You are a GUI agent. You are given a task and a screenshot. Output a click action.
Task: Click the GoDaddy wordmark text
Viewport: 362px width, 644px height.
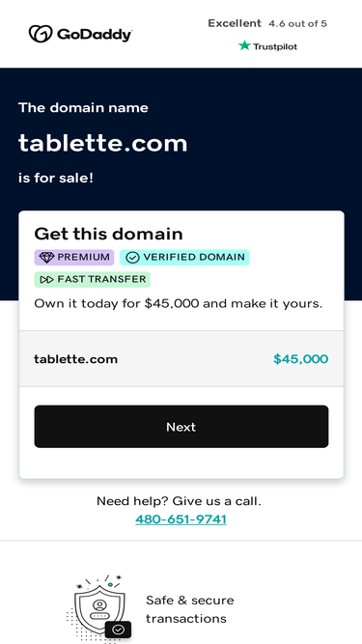pyautogui.click(x=95, y=35)
